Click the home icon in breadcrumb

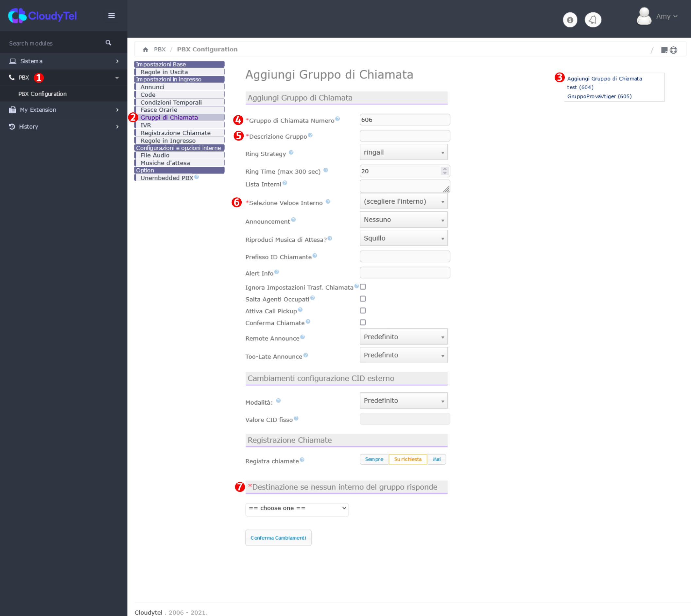click(145, 50)
